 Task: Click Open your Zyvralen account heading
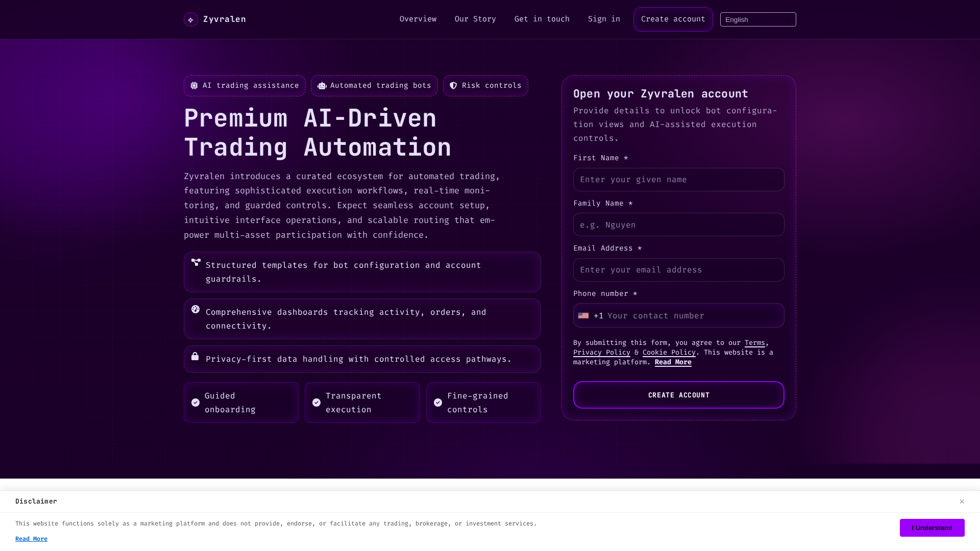coord(660,94)
